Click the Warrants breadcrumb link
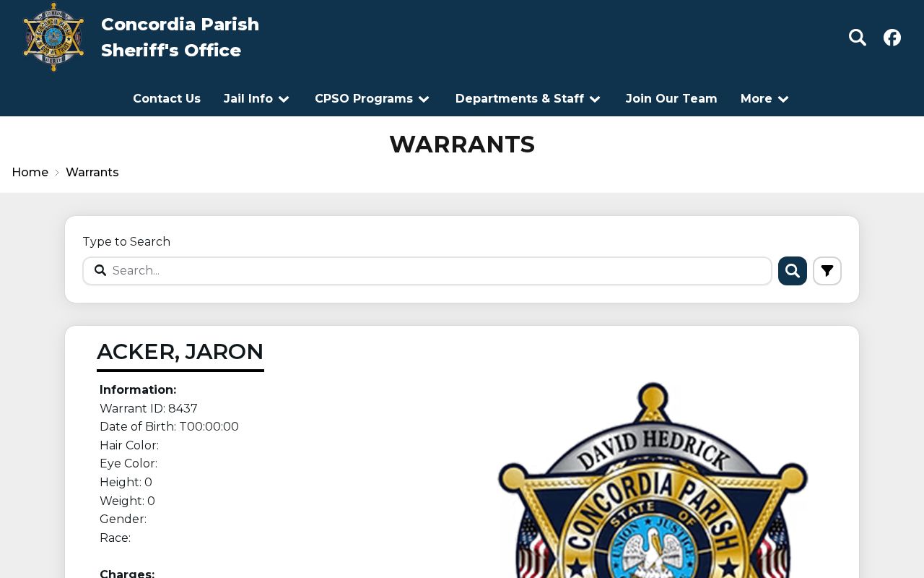The height and width of the screenshot is (578, 924). pos(92,173)
